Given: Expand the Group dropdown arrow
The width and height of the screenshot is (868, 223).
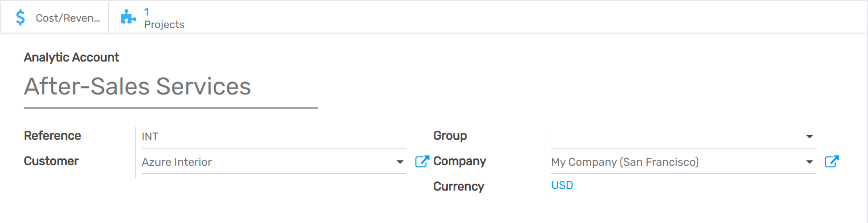Looking at the screenshot, I should (809, 137).
